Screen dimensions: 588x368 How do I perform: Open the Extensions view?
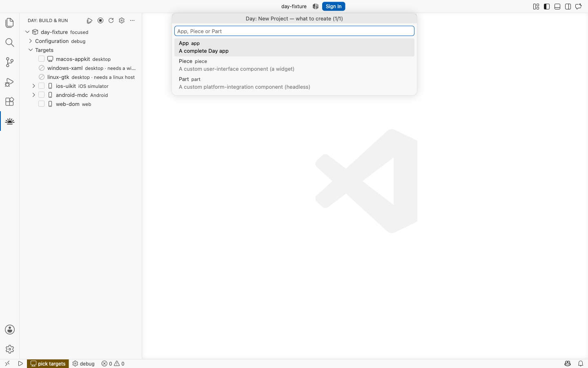click(10, 101)
